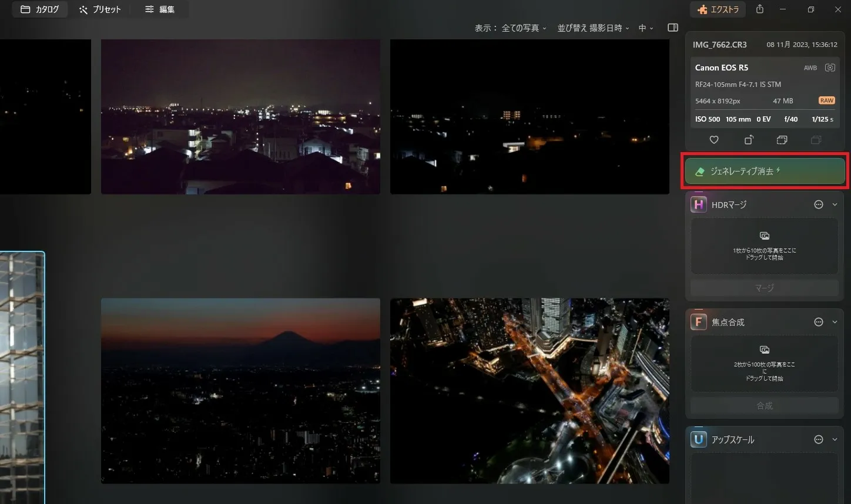Open 焦点合成 more options (three dots)

(x=818, y=322)
